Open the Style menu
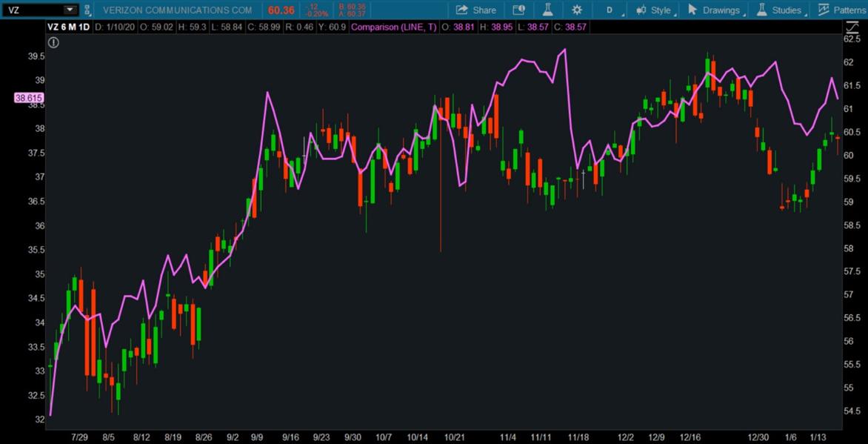Image resolution: width=868 pixels, height=444 pixels. pyautogui.click(x=656, y=10)
